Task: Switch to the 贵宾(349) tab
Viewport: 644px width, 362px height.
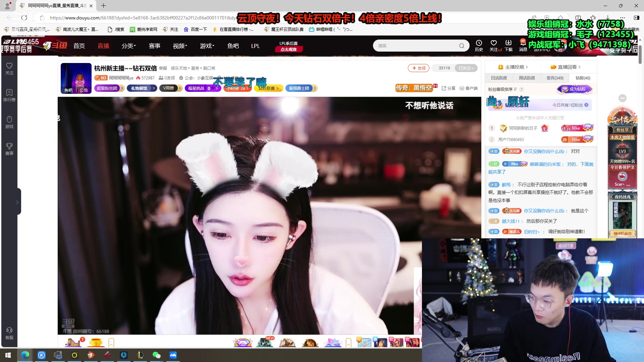Action: point(555,78)
